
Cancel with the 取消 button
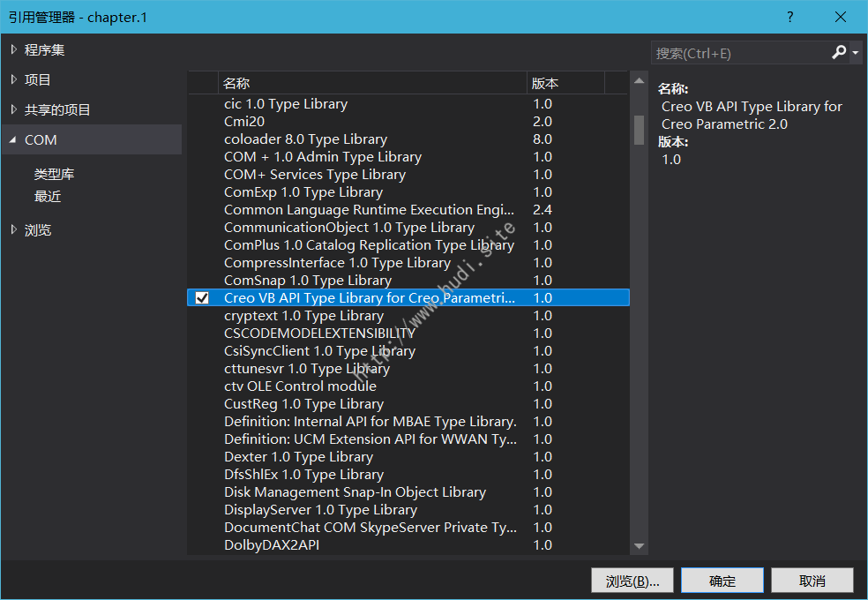[x=812, y=581]
